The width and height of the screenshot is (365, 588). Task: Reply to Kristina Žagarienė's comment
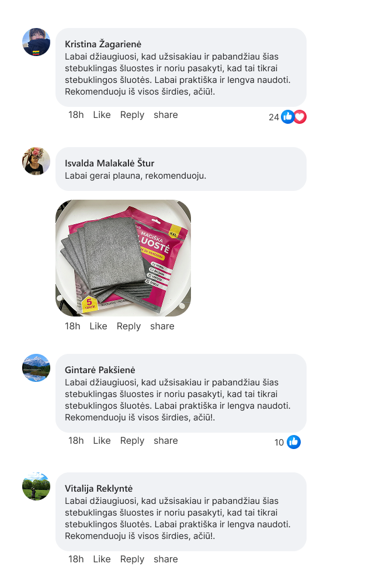tap(132, 115)
